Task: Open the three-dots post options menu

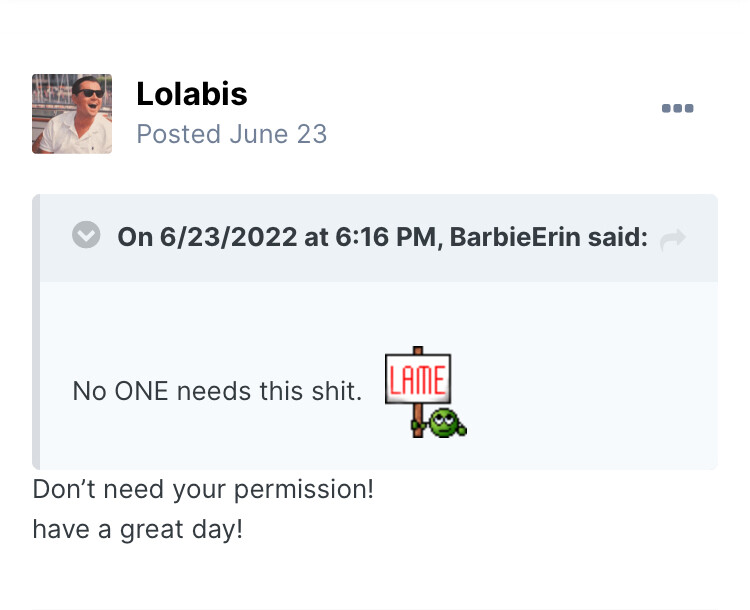Action: [677, 109]
